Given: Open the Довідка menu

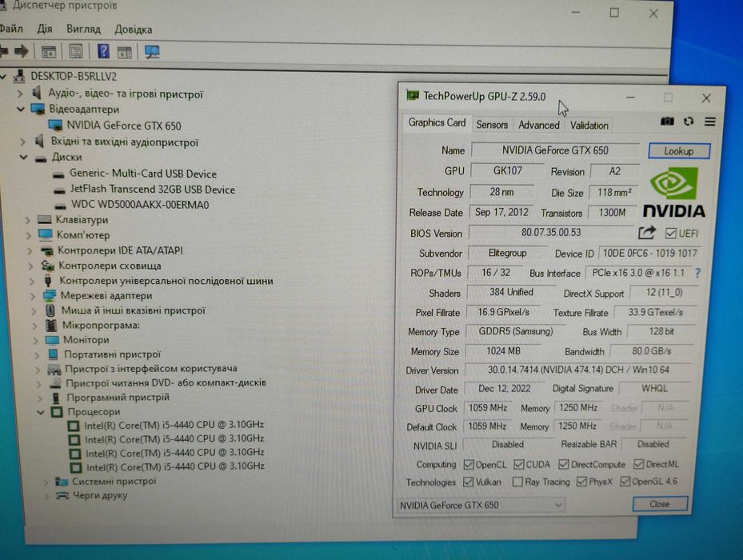Looking at the screenshot, I should 133,30.
